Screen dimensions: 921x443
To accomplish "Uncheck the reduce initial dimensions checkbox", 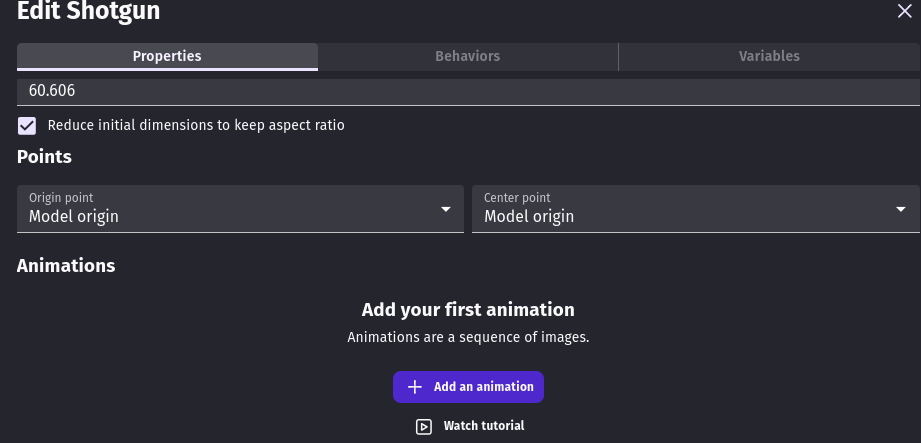I will click(x=27, y=126).
